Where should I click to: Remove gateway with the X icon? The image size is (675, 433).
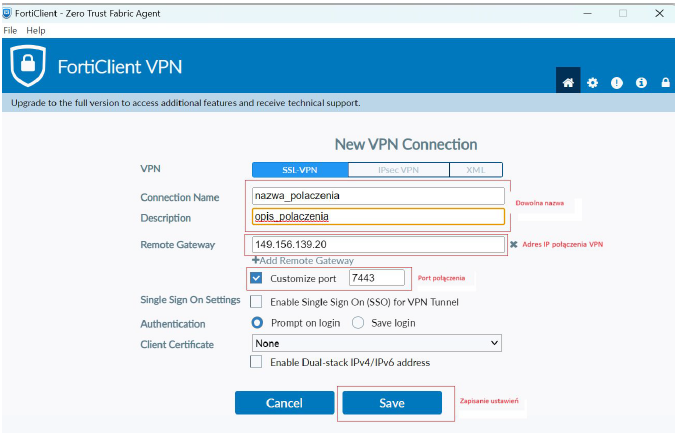[514, 244]
